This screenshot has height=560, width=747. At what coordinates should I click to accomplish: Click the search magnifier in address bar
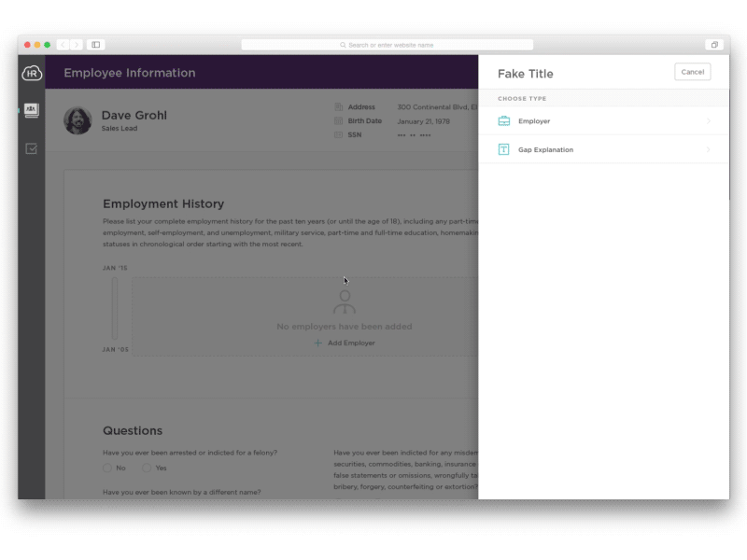click(x=343, y=45)
